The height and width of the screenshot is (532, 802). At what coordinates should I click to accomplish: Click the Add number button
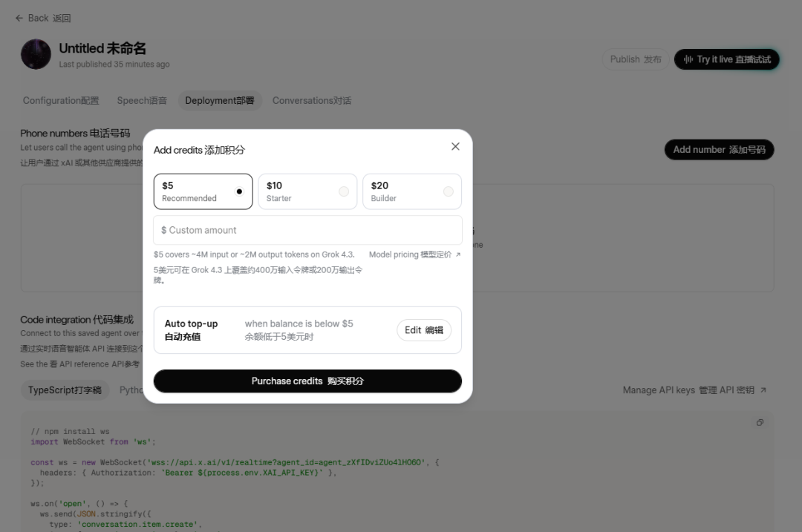click(x=719, y=150)
